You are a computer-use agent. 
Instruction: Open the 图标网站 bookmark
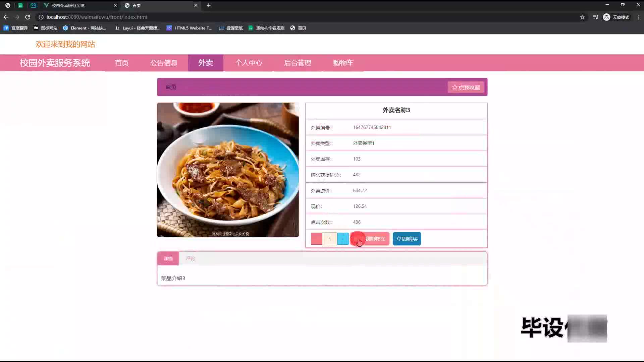[x=46, y=28]
